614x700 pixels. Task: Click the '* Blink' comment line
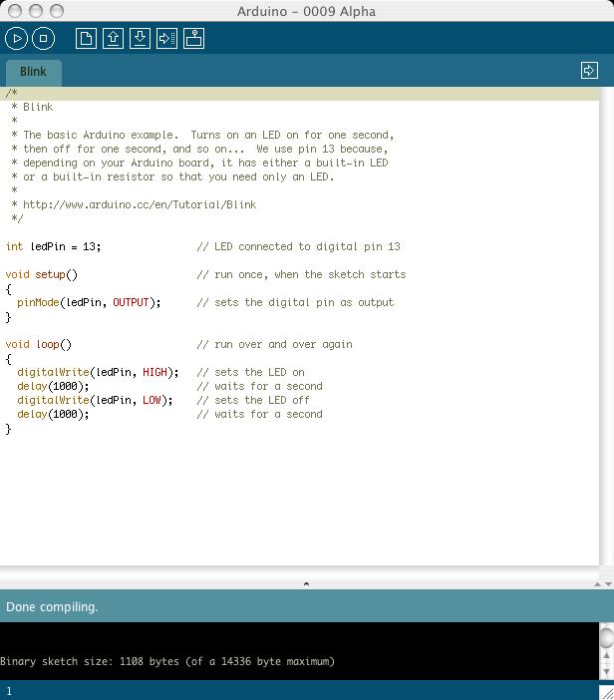pyautogui.click(x=32, y=107)
